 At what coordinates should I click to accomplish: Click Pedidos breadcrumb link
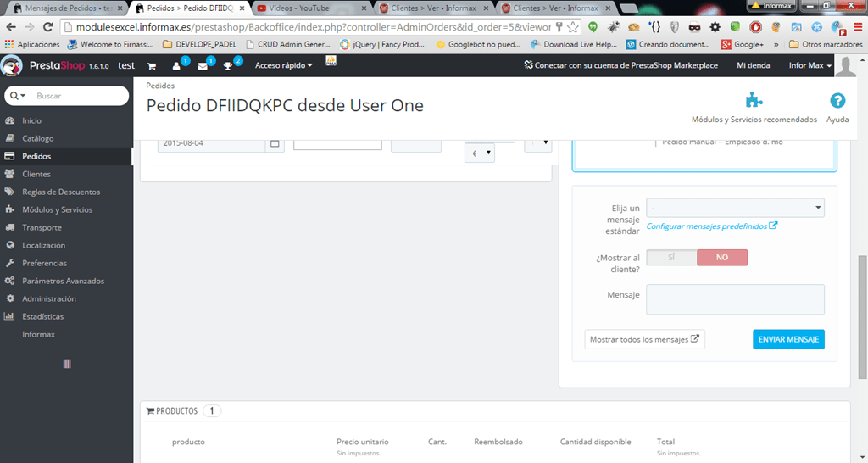pyautogui.click(x=160, y=86)
